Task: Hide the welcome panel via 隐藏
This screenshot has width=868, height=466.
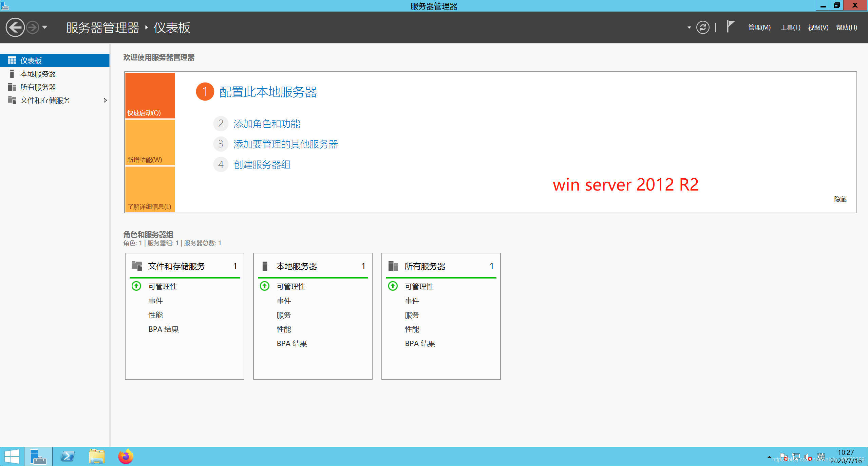Action: pyautogui.click(x=840, y=199)
